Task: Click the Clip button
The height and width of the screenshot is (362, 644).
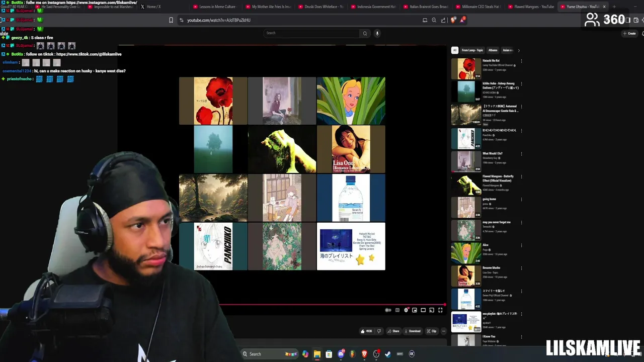Action: [x=432, y=331]
